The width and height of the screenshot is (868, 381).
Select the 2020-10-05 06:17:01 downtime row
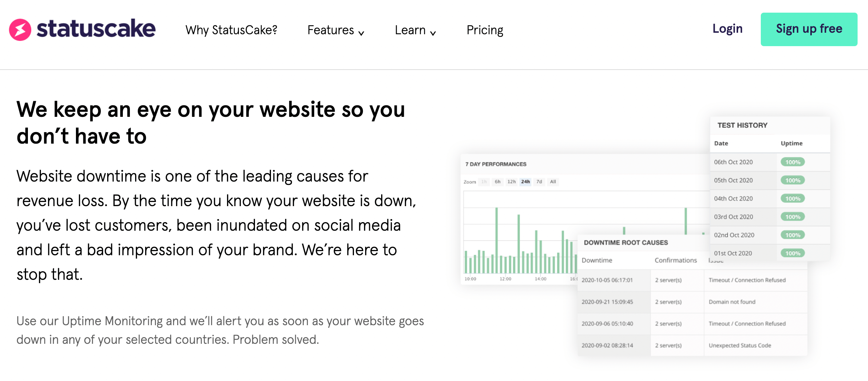692,280
